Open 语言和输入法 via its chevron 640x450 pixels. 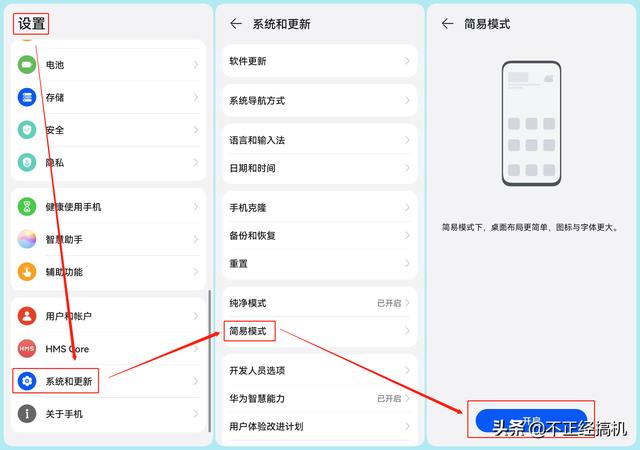(x=407, y=140)
